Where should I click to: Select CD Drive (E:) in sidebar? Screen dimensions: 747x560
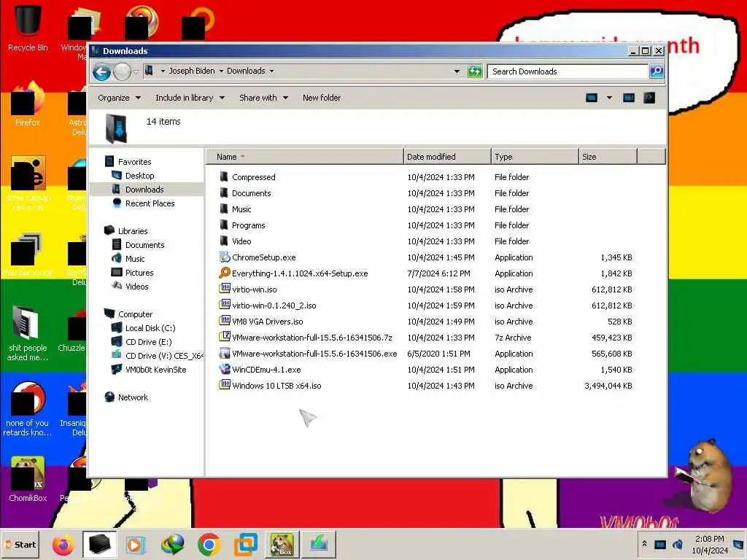[148, 342]
